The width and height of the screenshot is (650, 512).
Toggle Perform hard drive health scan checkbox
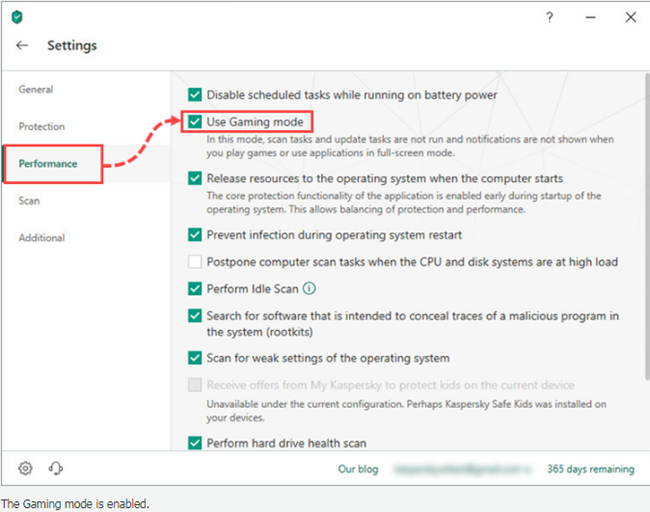pos(195,443)
